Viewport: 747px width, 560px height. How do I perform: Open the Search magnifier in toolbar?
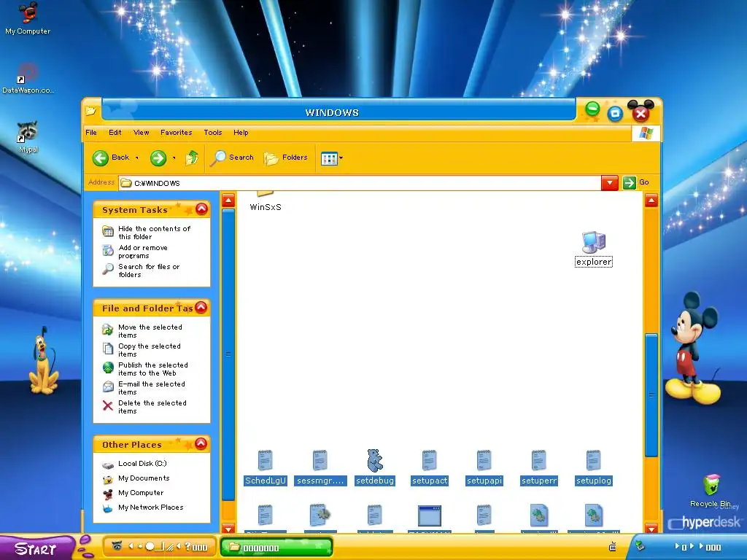[x=233, y=157]
